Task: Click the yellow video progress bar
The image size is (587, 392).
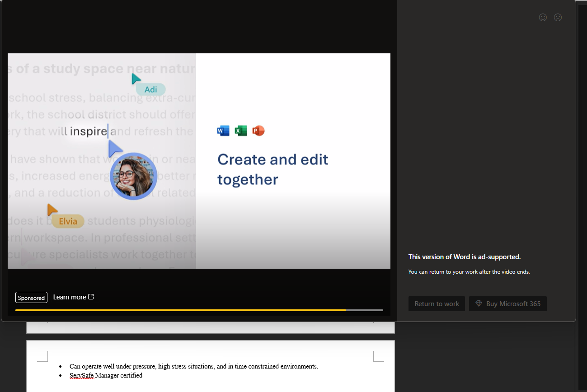Action: point(199,310)
